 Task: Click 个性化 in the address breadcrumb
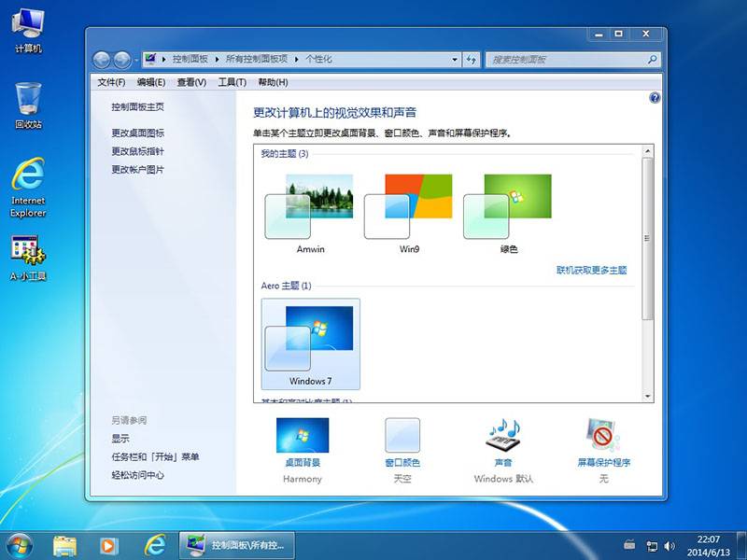coord(318,59)
